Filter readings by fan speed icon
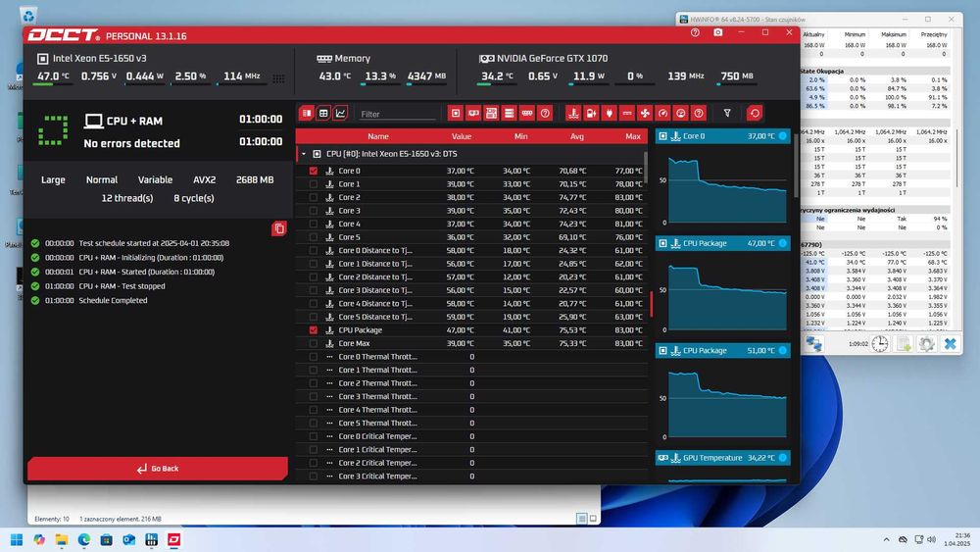The height and width of the screenshot is (552, 980). click(645, 113)
